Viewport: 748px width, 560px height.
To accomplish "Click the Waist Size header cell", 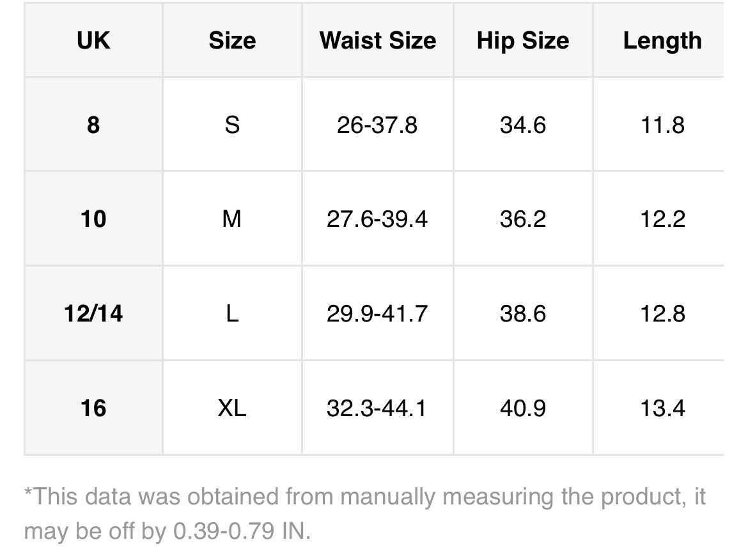I will 378,40.
